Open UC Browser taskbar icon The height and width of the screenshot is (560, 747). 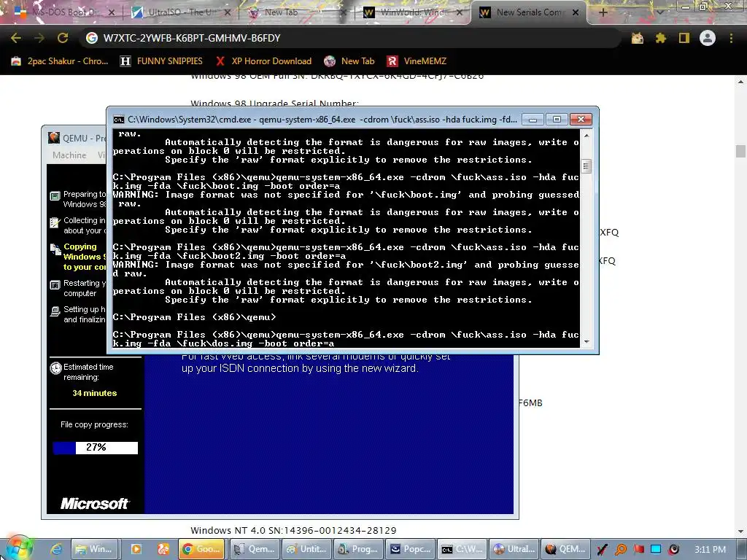point(163,549)
